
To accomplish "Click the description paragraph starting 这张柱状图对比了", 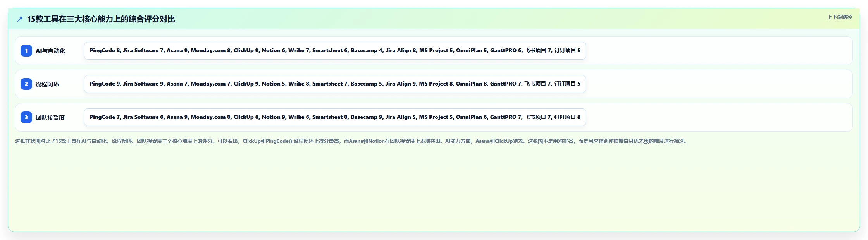I will 352,141.
